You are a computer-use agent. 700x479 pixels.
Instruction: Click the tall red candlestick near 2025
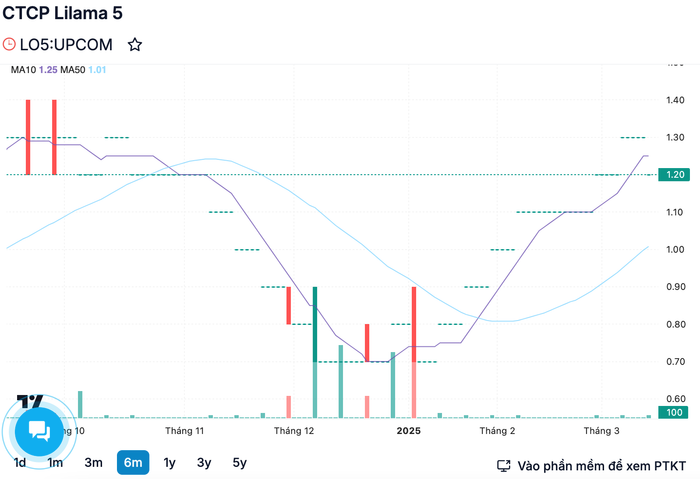click(414, 324)
